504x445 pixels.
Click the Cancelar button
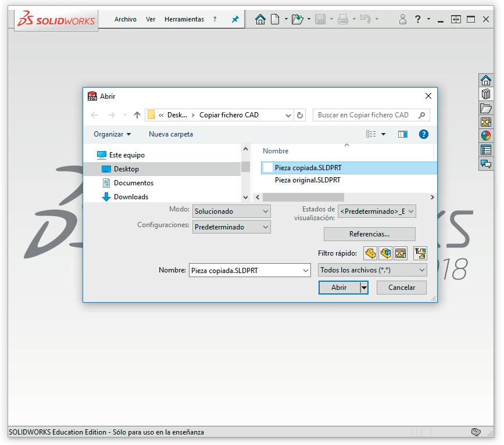(x=402, y=288)
